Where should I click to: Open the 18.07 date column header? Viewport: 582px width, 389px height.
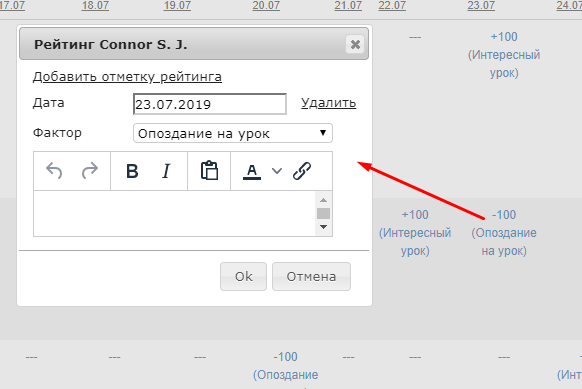[95, 6]
